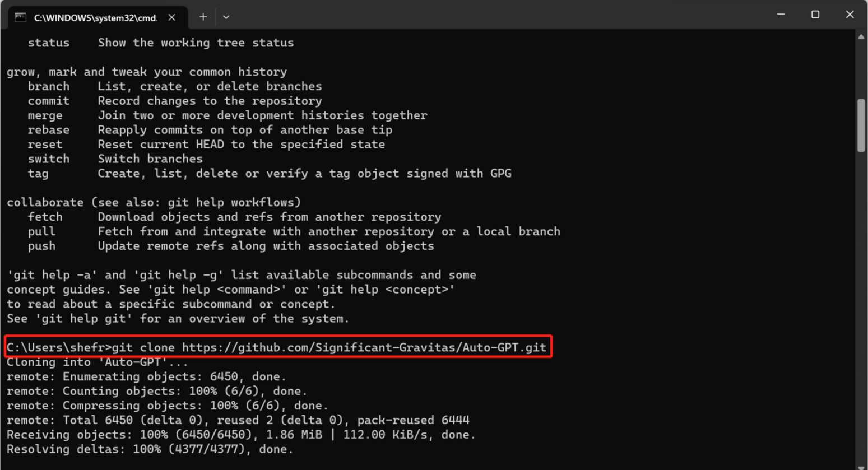Screen dimensions: 868x470
Task: Open a new terminal tab with plus
Action: tap(203, 17)
